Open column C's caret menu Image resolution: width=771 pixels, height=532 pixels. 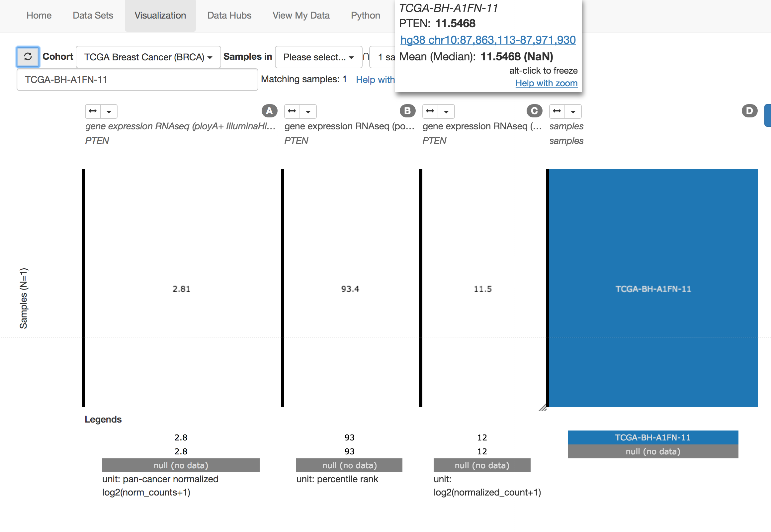446,112
